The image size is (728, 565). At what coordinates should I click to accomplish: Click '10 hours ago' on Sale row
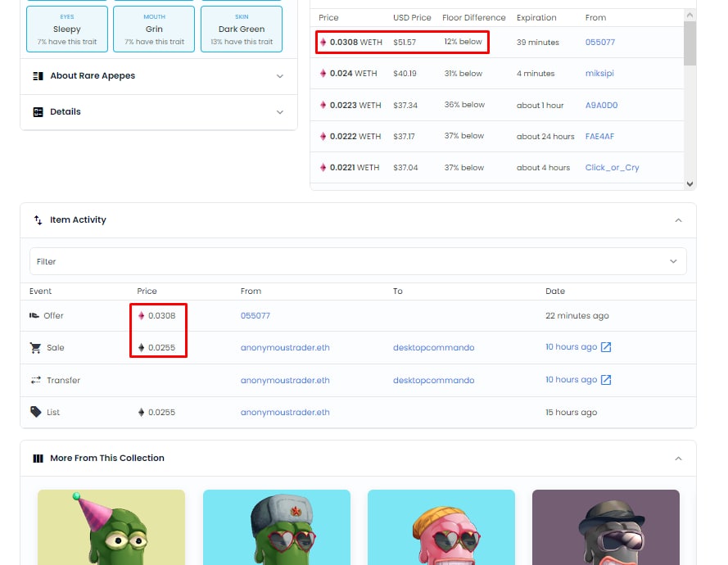coord(571,347)
